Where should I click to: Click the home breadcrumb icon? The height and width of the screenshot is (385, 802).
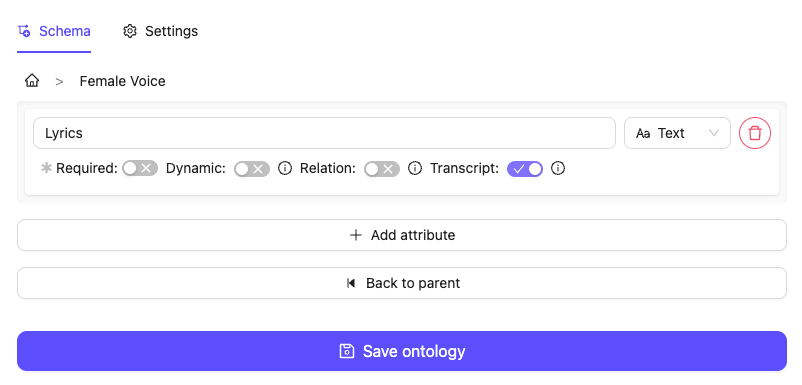[x=32, y=81]
